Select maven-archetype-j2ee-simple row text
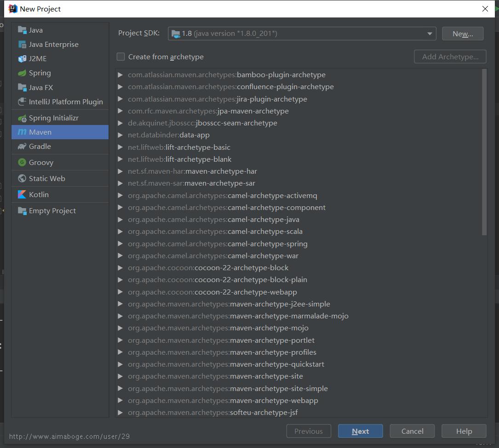 pyautogui.click(x=229, y=304)
